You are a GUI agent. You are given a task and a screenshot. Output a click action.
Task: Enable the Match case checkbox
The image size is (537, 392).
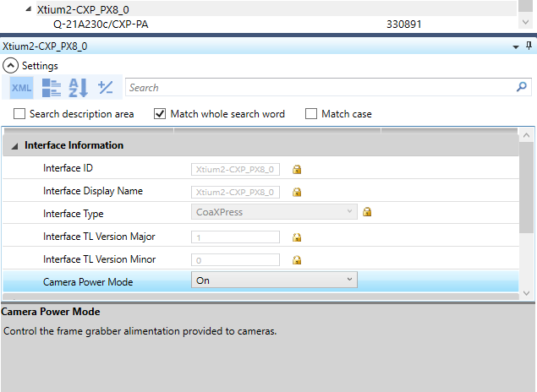[x=310, y=114]
